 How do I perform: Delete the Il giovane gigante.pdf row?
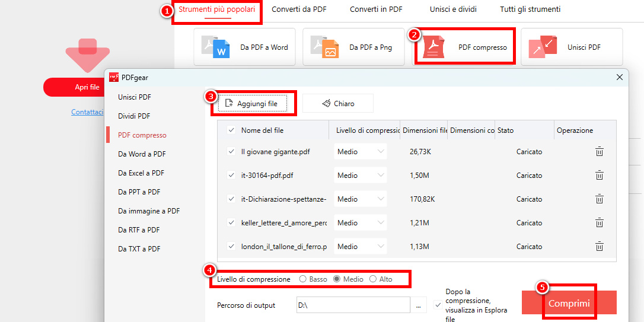click(x=600, y=152)
